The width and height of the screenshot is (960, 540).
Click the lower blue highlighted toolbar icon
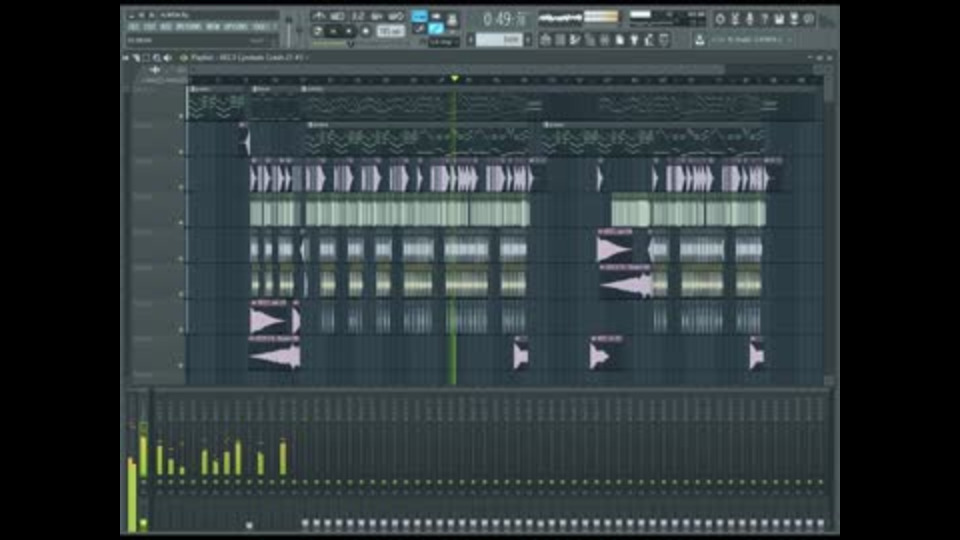(x=436, y=29)
